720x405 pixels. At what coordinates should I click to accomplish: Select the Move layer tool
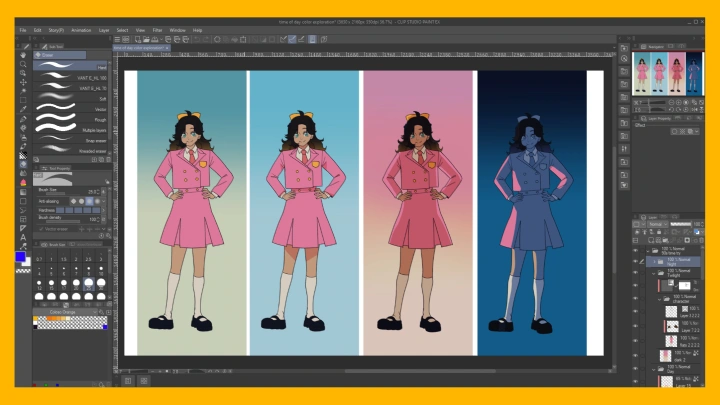tap(23, 82)
